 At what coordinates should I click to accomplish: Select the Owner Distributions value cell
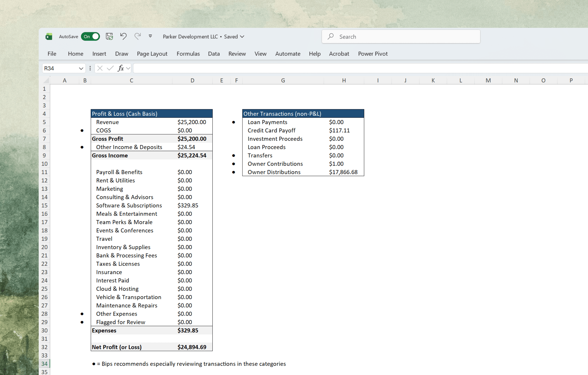343,172
